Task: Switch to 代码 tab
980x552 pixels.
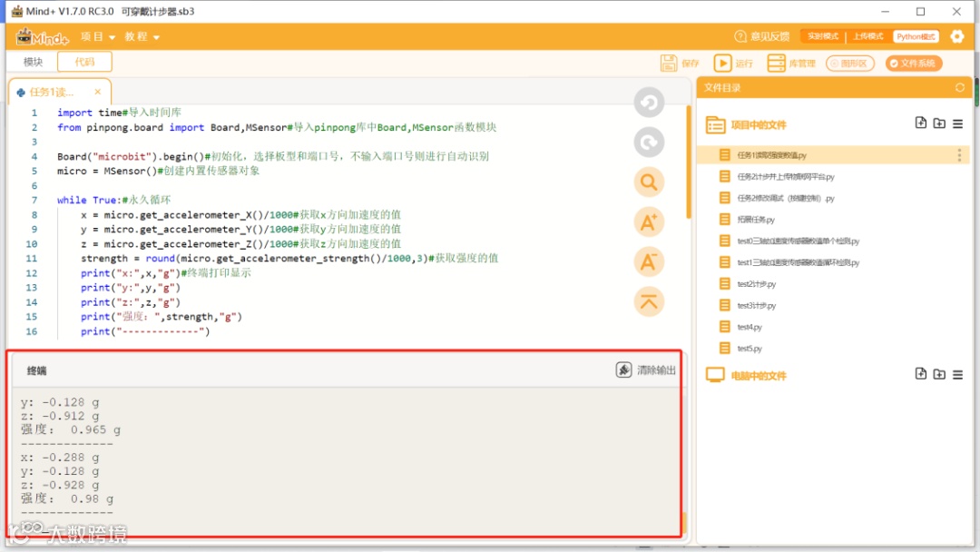Action: [x=84, y=62]
